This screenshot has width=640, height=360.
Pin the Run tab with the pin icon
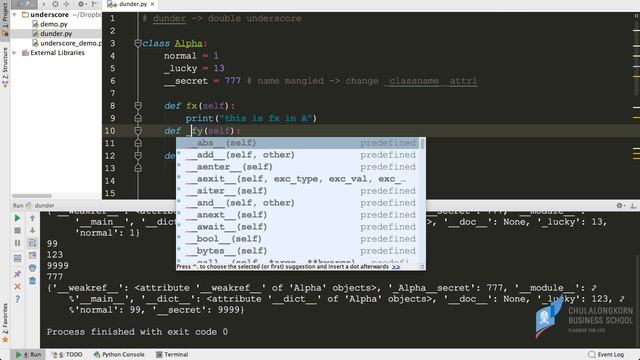pos(17,274)
